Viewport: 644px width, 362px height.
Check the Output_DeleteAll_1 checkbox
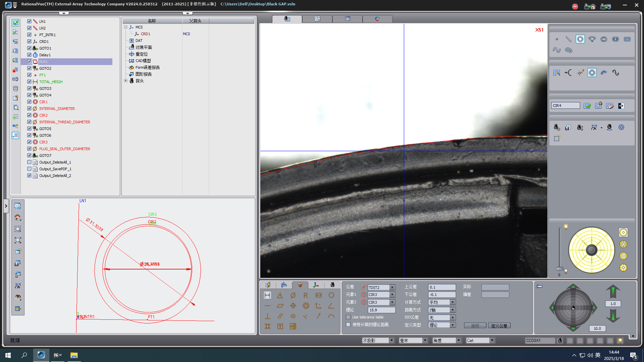pyautogui.click(x=29, y=162)
